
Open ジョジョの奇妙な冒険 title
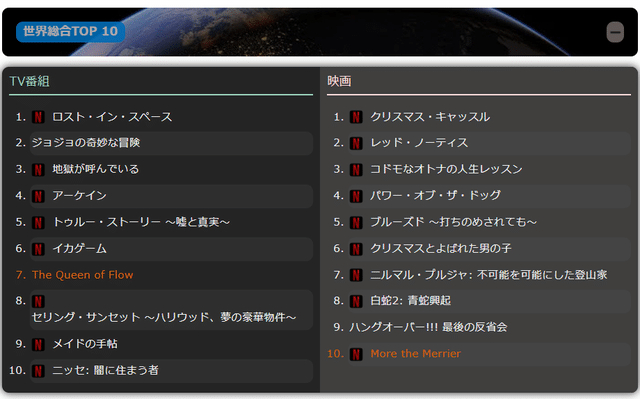tap(86, 143)
